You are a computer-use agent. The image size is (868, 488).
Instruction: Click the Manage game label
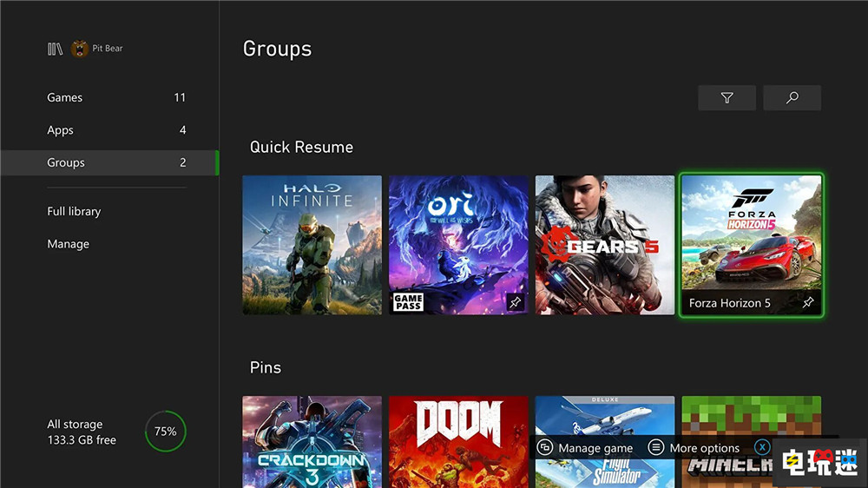pos(595,448)
